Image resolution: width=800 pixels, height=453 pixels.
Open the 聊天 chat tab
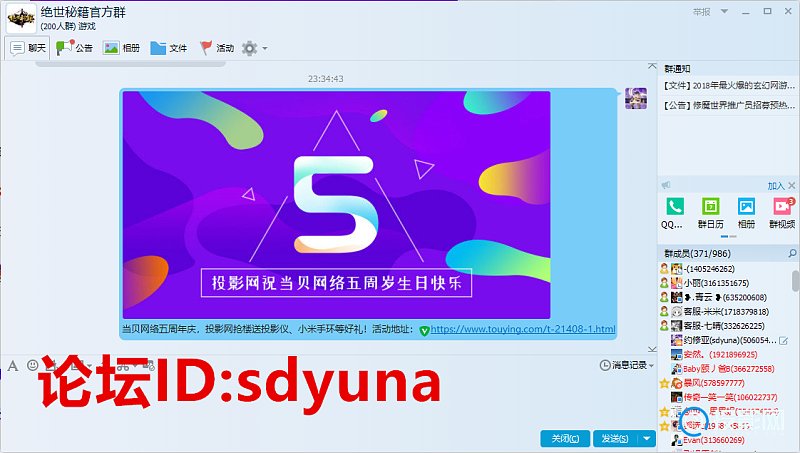click(x=28, y=48)
